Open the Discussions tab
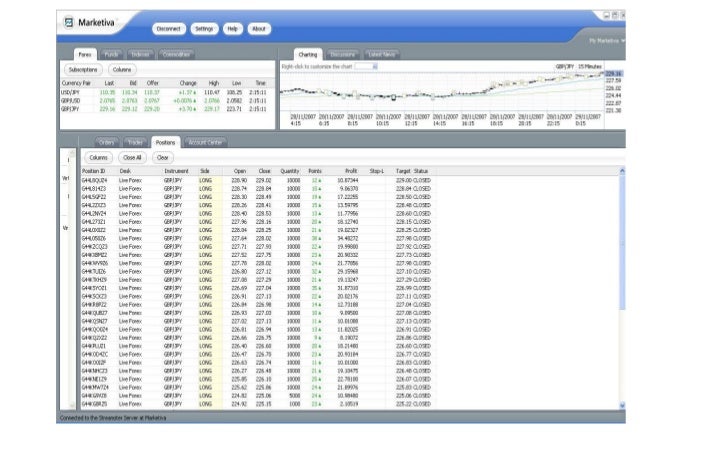Viewport: 728px width, 476px height. [343, 54]
